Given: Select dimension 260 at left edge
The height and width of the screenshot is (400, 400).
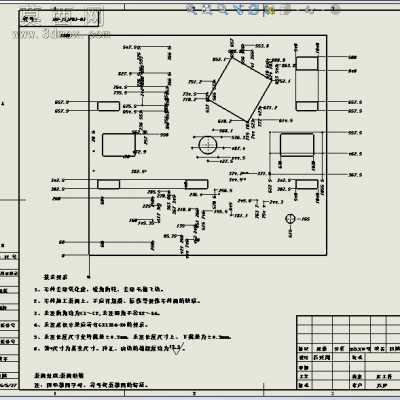Looking at the screenshot, I should (57, 199).
